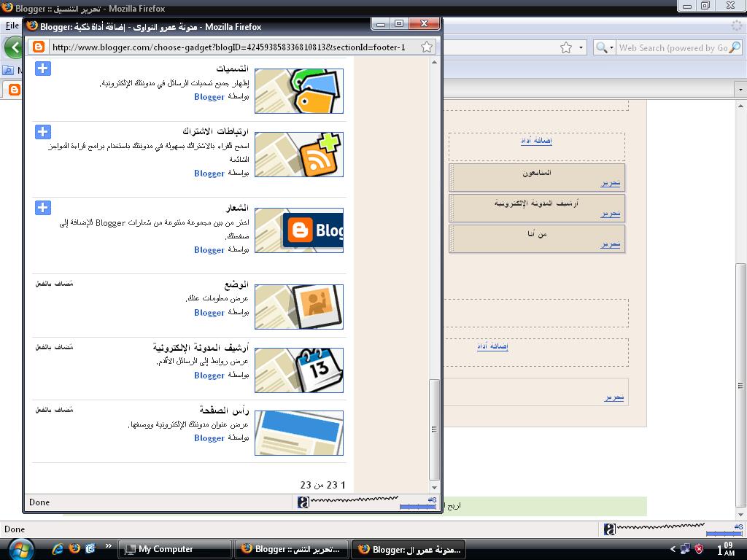The width and height of the screenshot is (747, 560).
Task: Click main window scrollbar up arrow
Action: coord(740,105)
